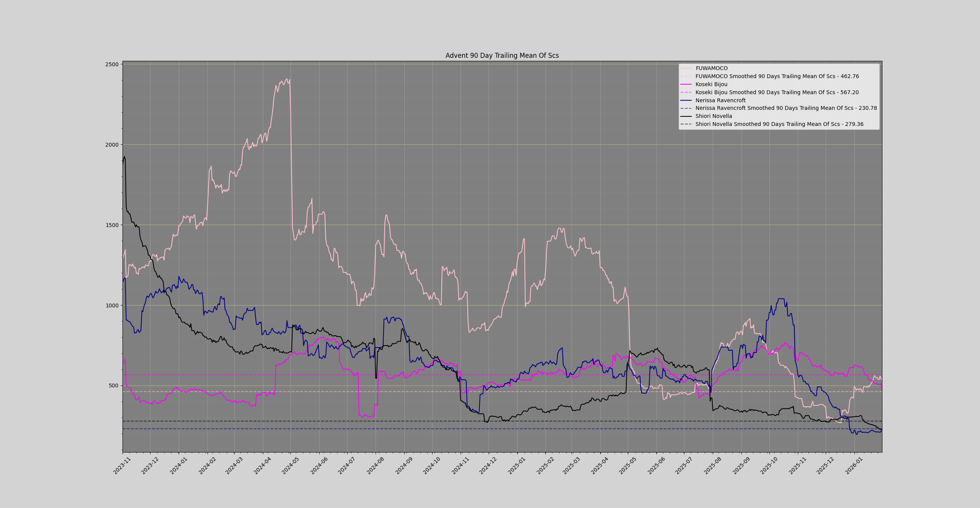Click the Nerissa Ravencroft legend label
Viewport: 980px width, 508px height.
pos(720,100)
